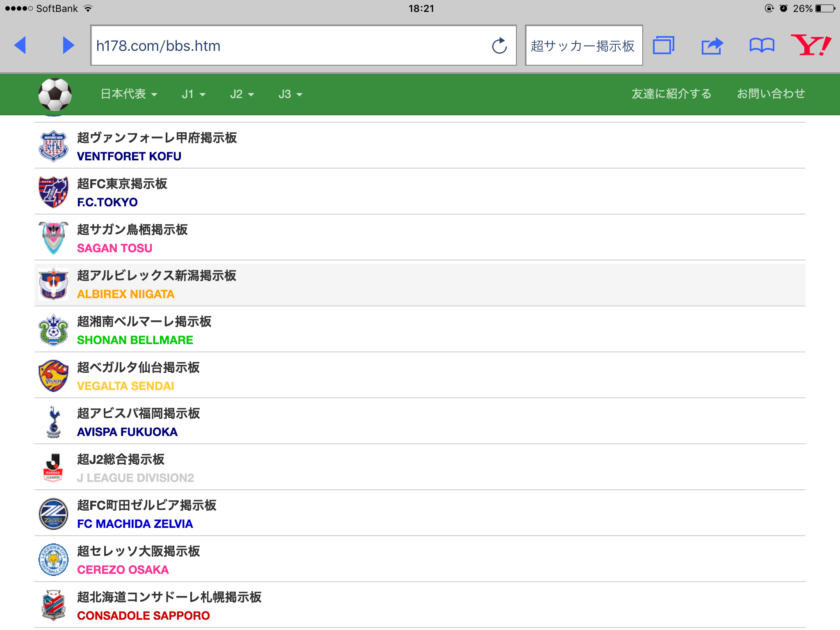Click the Ventforet Kofu team crest
Screen dimensions: 840x630
coord(53,146)
